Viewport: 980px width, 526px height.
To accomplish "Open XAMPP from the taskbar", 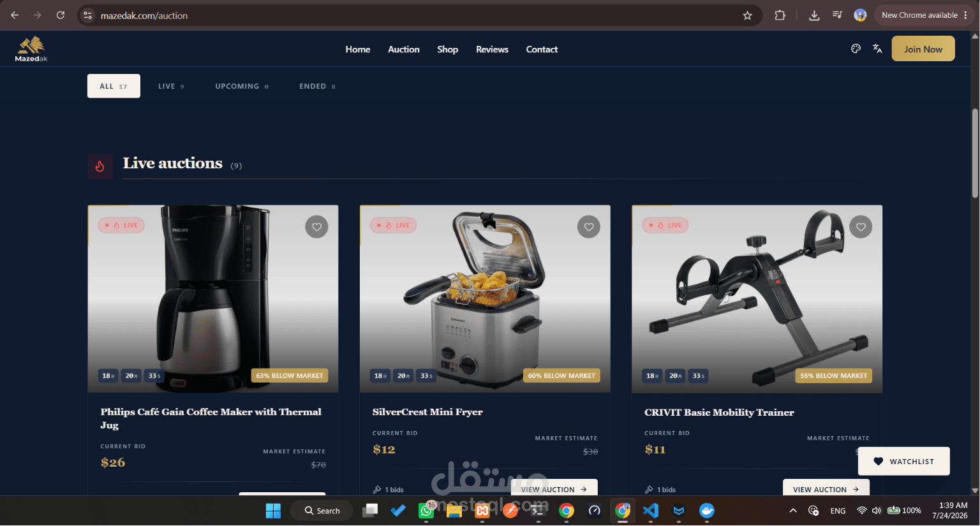I will pos(482,511).
